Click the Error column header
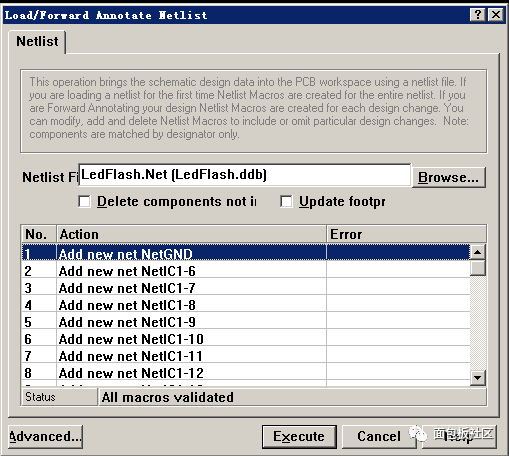This screenshot has height=456, width=509. (406, 234)
